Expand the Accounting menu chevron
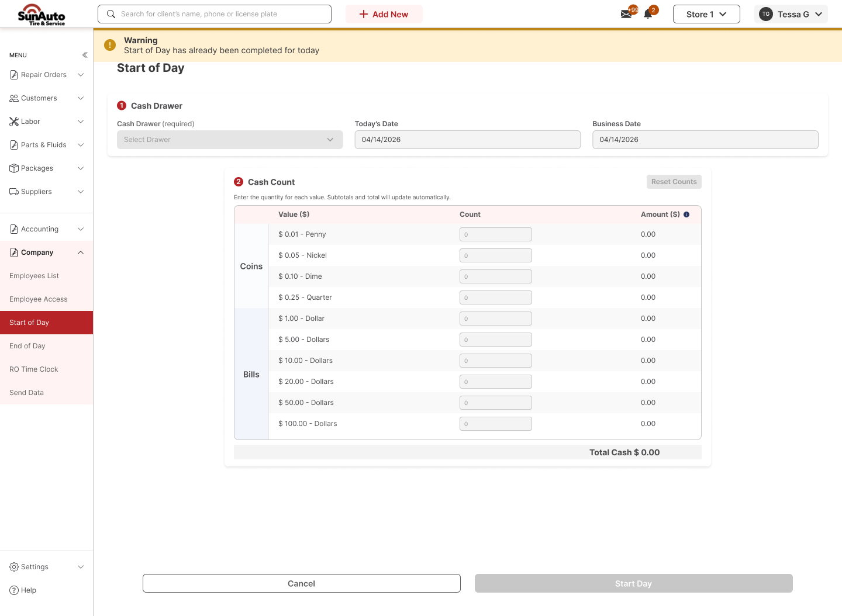Image resolution: width=842 pixels, height=616 pixels. click(x=81, y=229)
